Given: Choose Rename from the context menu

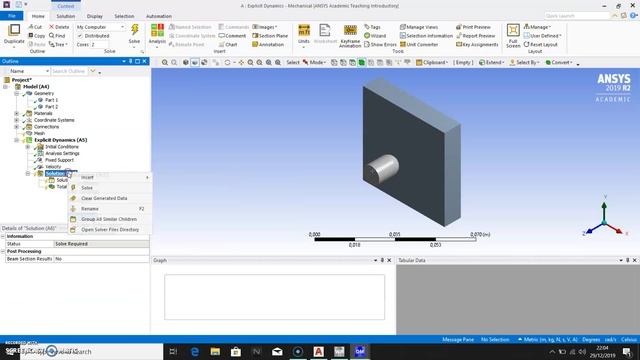Looking at the screenshot, I should coord(109,209).
